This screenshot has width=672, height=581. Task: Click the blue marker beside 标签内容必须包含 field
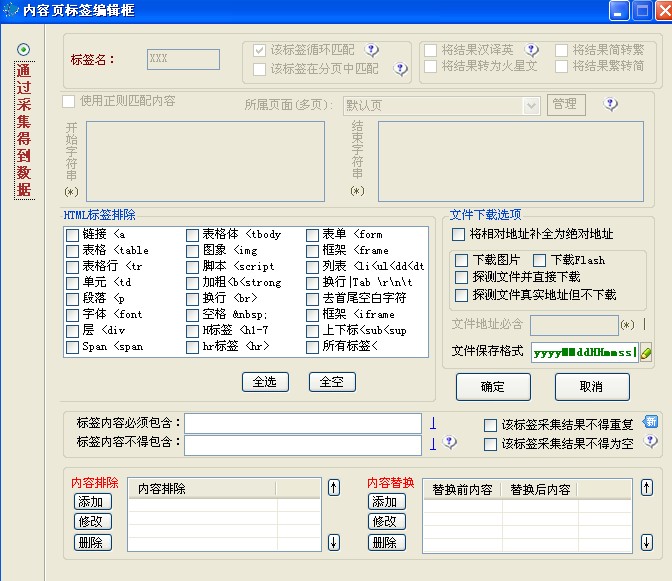pos(433,423)
